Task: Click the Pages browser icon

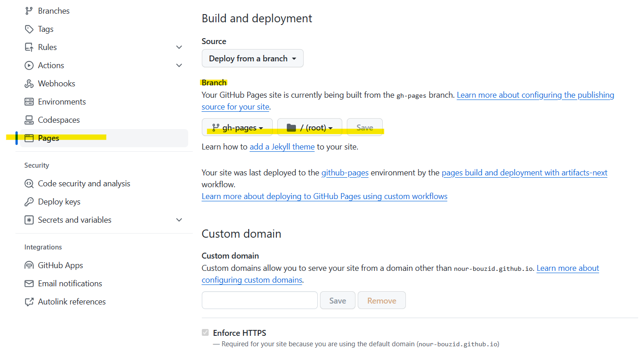Action: [29, 138]
